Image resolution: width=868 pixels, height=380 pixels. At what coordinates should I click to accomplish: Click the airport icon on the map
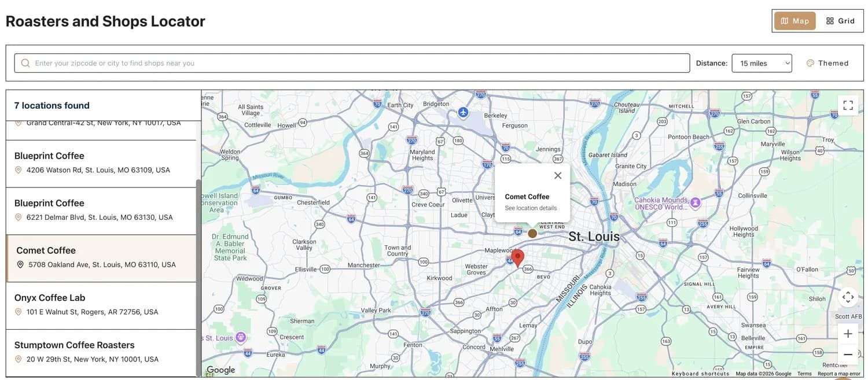tap(463, 112)
